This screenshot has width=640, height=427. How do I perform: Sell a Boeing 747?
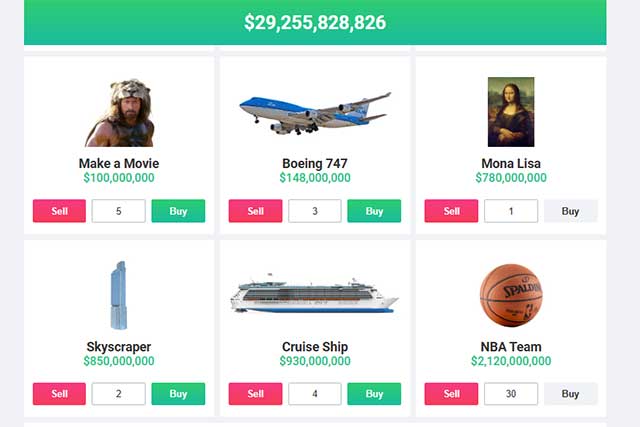point(255,211)
